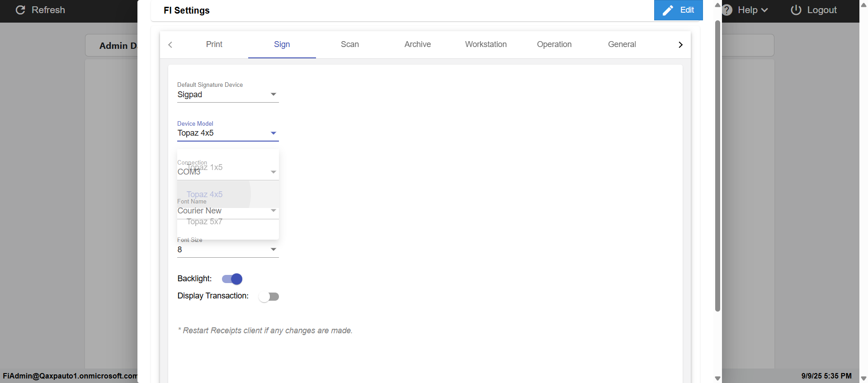Click the Refresh icon in top bar

(x=20, y=10)
